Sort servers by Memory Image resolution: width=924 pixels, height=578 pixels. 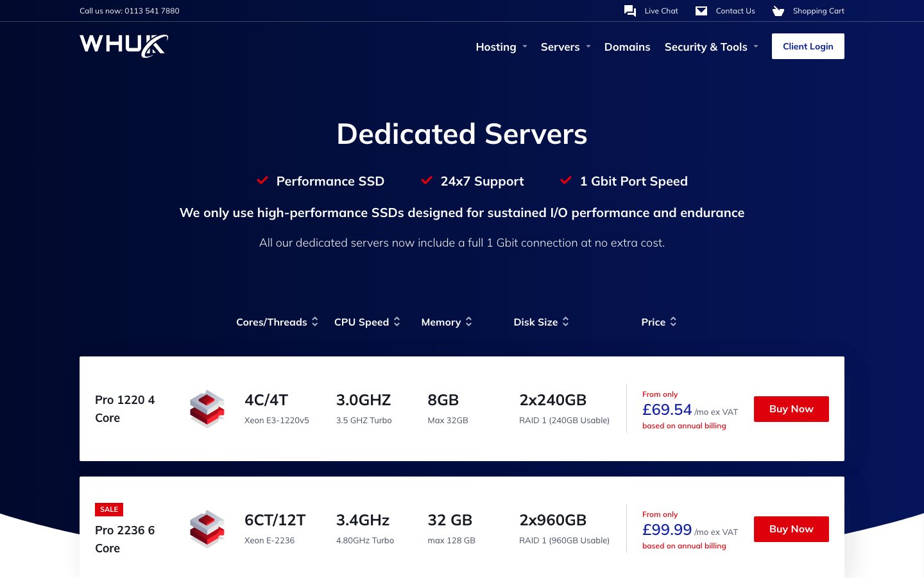[x=447, y=322]
